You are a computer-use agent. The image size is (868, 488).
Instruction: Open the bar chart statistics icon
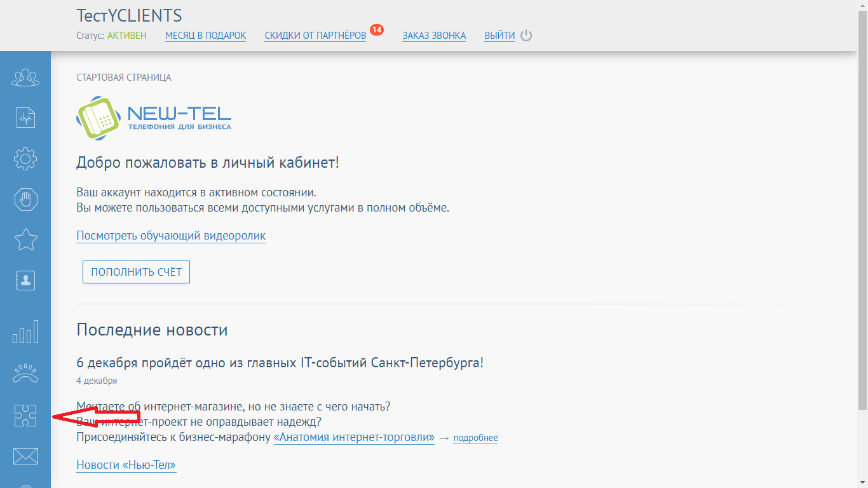click(25, 332)
